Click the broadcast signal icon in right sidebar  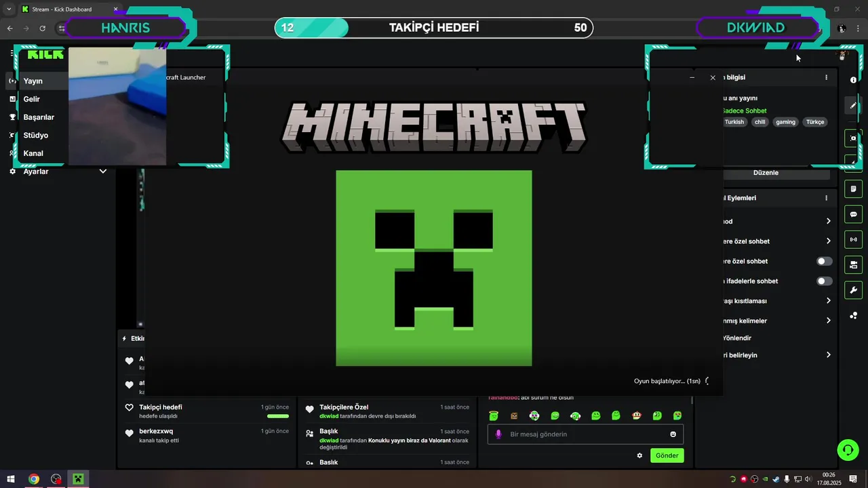click(x=853, y=239)
